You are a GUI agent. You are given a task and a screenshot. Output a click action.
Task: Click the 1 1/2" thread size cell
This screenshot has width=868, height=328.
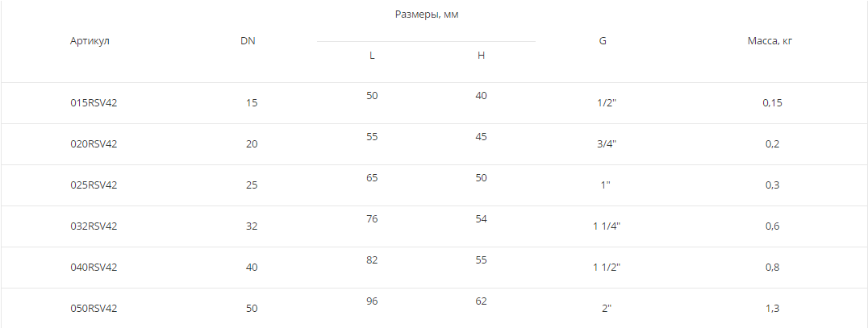(x=606, y=268)
